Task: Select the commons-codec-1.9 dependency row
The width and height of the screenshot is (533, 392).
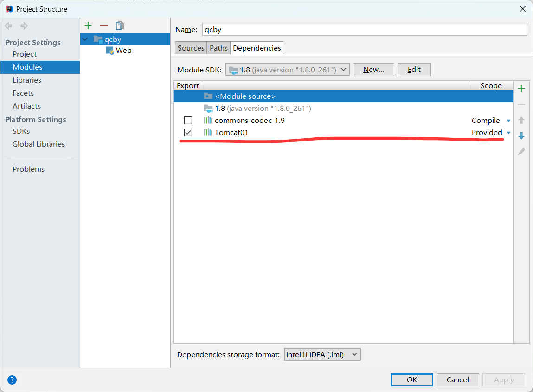Action: pos(343,120)
